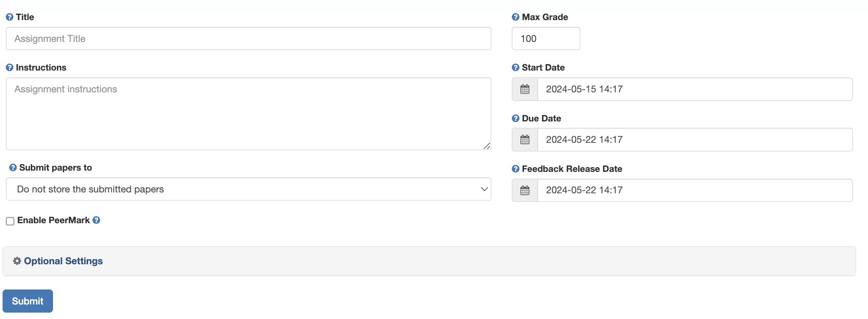The height and width of the screenshot is (319, 868).
Task: Click the Submit button
Action: 27,301
